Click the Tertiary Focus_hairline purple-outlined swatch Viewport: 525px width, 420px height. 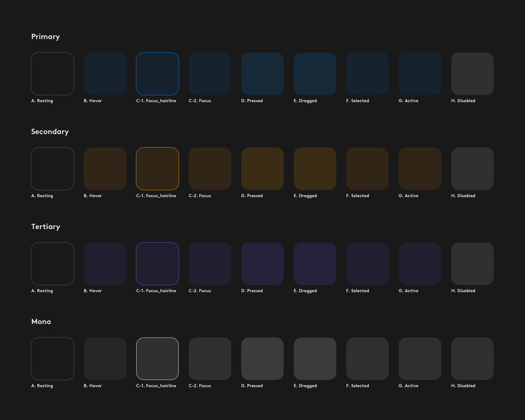coord(157,264)
